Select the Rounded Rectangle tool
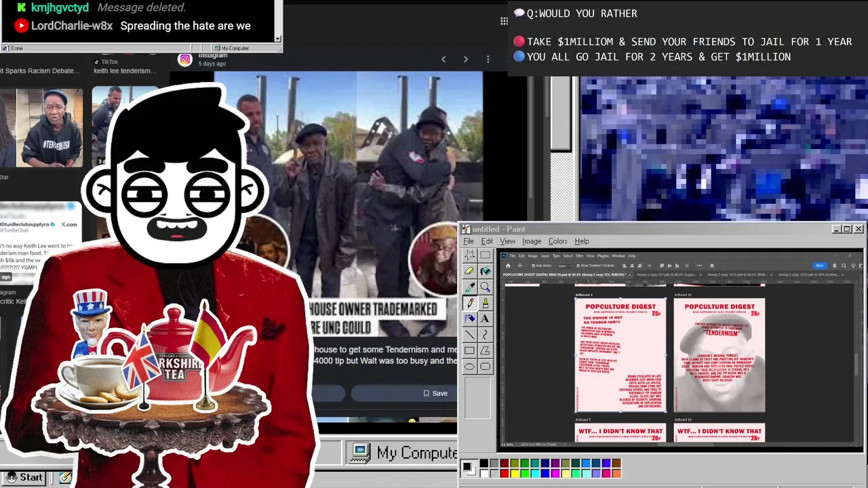Viewport: 868px width, 488px height. tap(485, 367)
